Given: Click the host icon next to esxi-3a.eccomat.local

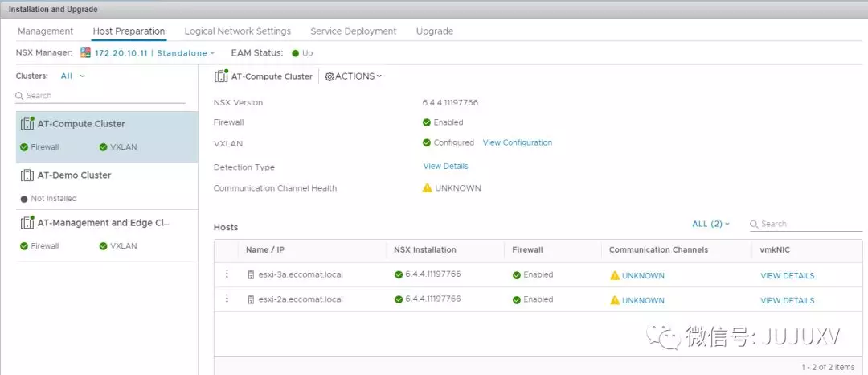Looking at the screenshot, I should click(x=251, y=275).
